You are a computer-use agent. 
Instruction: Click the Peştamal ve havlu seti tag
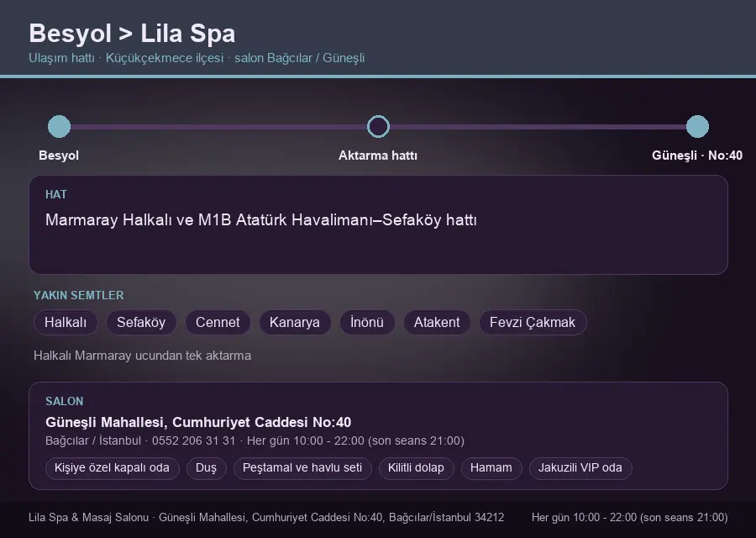click(302, 468)
